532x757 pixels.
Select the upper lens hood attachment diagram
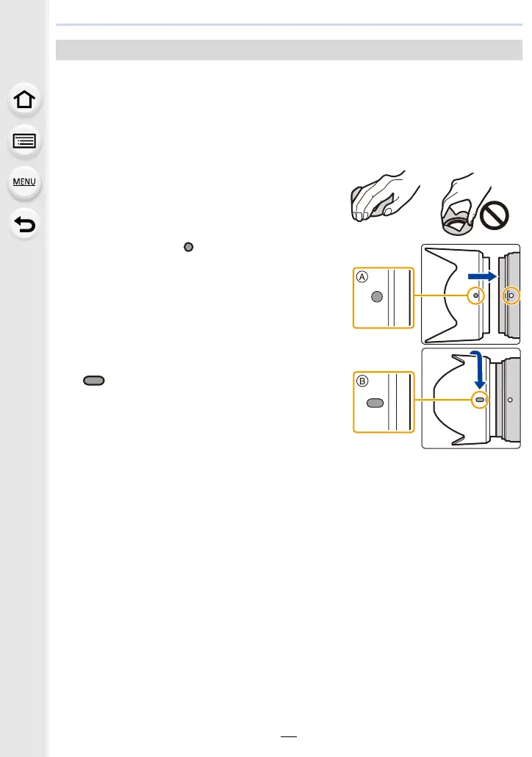pos(471,294)
